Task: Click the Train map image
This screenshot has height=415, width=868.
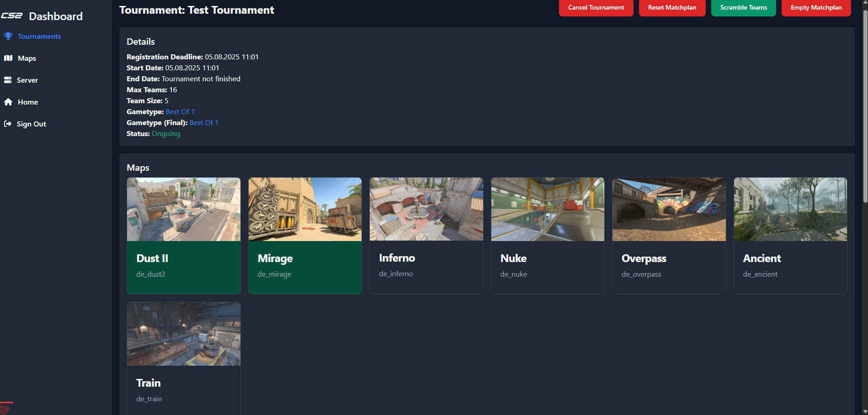Action: [184, 334]
